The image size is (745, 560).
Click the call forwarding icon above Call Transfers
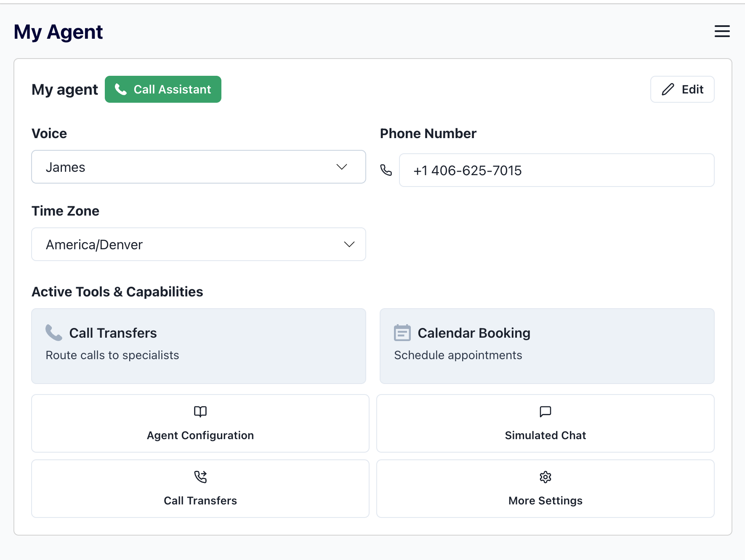(200, 477)
